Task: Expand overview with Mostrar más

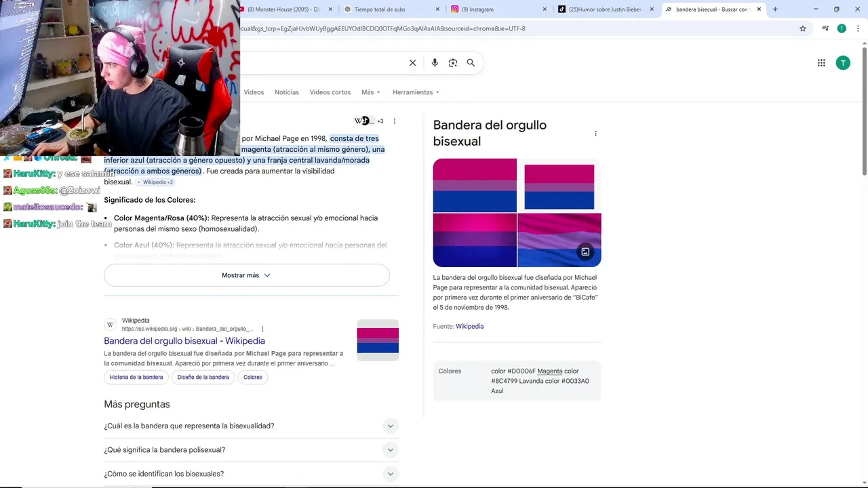Action: pyautogui.click(x=247, y=275)
